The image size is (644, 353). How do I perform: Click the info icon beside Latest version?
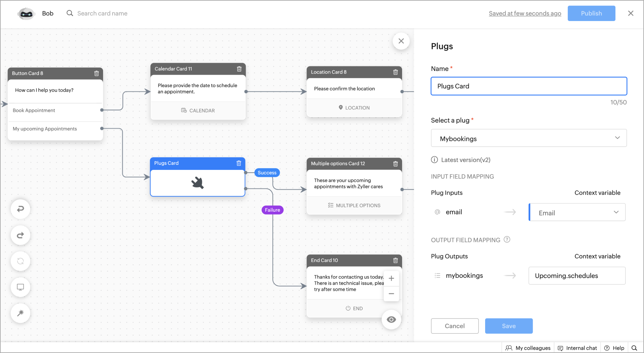coord(434,160)
